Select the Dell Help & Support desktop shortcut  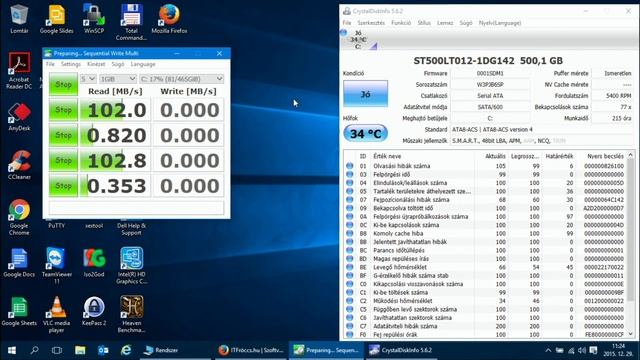tap(131, 229)
